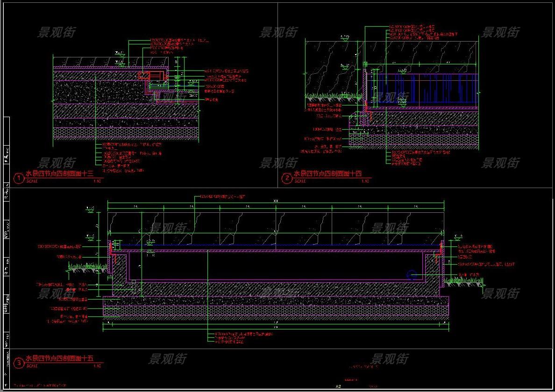Select the blue circle pipe symbol
555x392 pixels.
[x=411, y=275]
